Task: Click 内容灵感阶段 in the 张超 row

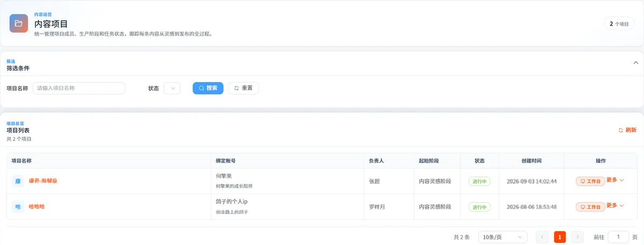Action: pyautogui.click(x=435, y=181)
